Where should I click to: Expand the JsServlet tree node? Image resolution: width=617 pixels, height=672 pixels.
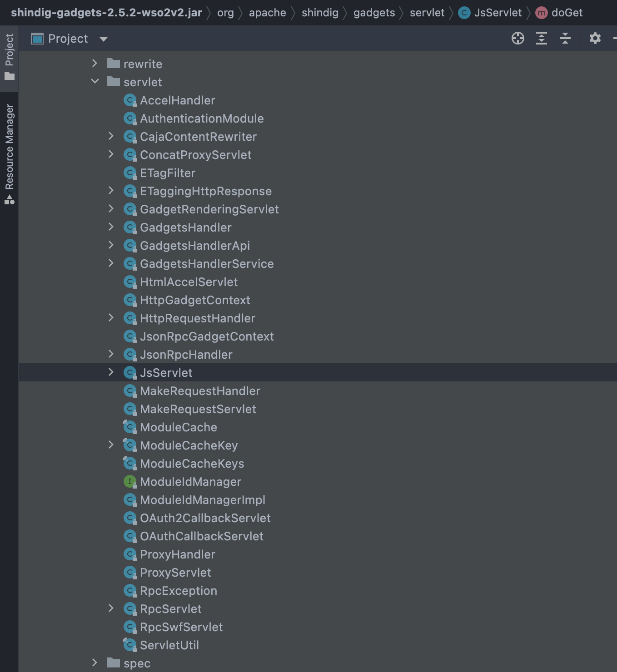click(x=111, y=372)
